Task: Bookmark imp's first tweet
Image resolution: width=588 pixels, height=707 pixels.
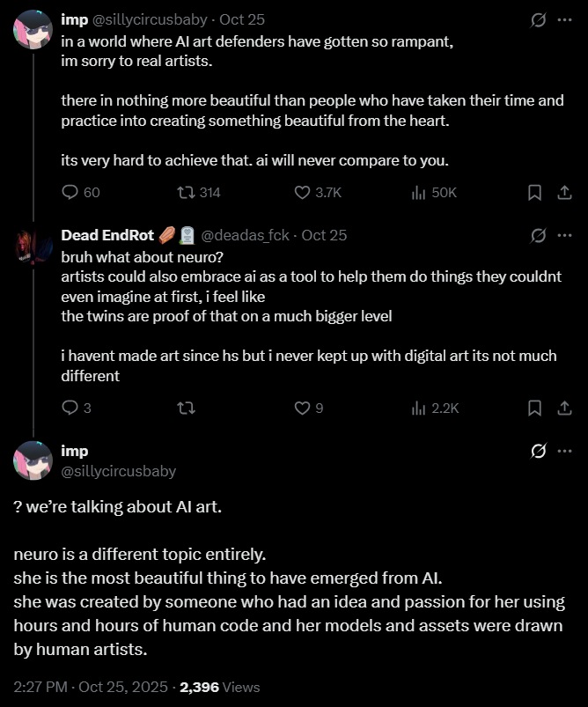Action: 534,192
